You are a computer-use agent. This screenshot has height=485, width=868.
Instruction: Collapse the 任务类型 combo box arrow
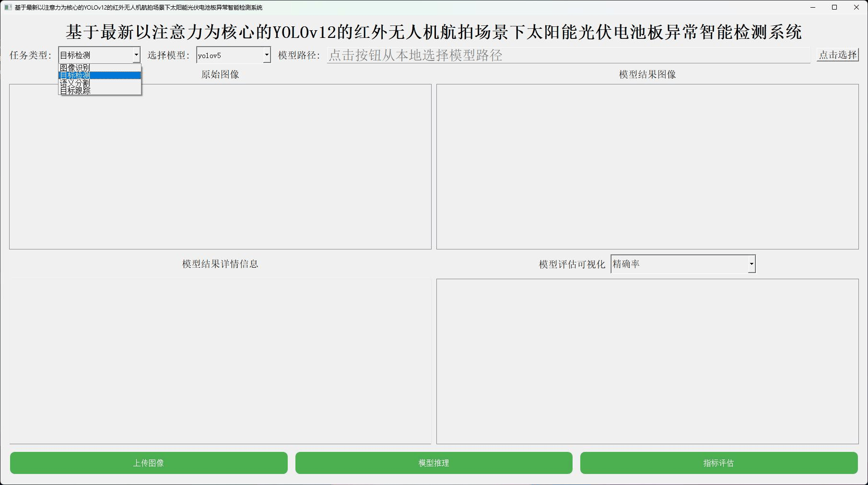pos(136,55)
